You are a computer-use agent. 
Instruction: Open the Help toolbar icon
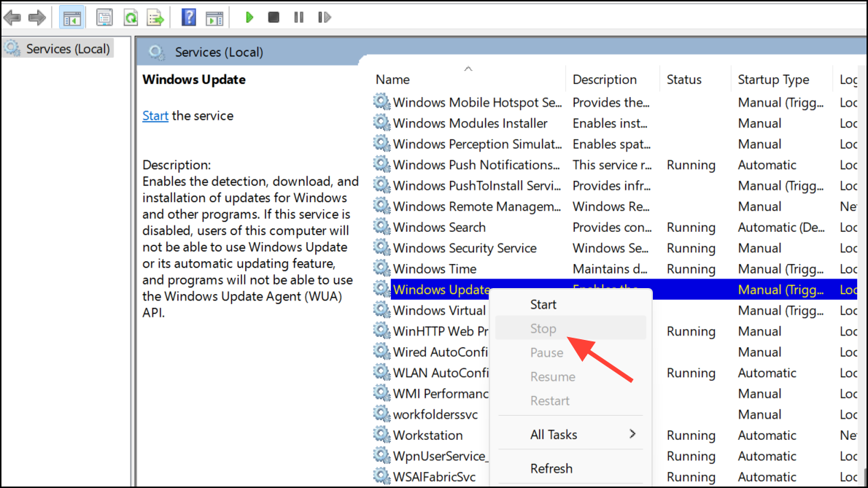189,18
